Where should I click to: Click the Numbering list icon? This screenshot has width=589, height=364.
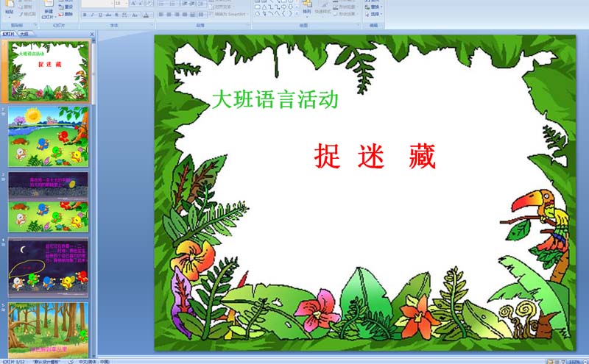coord(172,4)
